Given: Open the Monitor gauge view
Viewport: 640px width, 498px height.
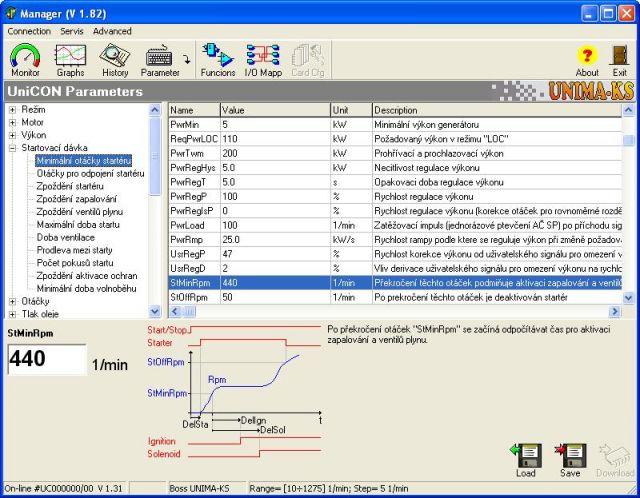Looking at the screenshot, I should [x=25, y=60].
